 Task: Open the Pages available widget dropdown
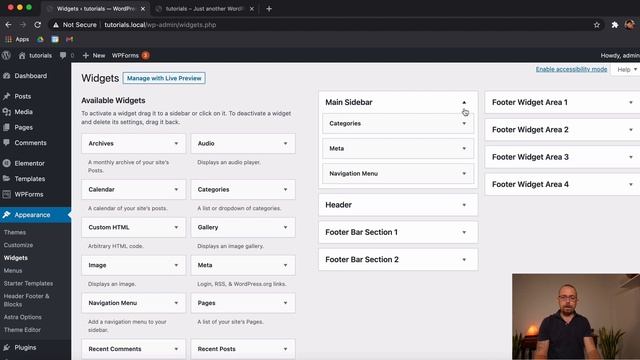pyautogui.click(x=285, y=303)
